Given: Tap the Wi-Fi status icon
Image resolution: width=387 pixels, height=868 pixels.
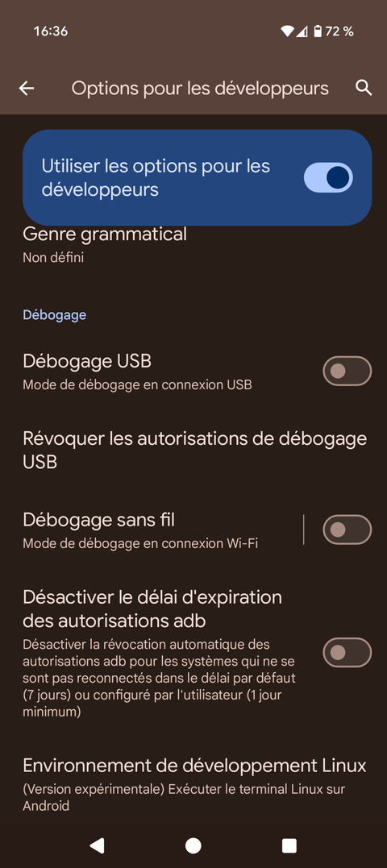Looking at the screenshot, I should click(287, 31).
